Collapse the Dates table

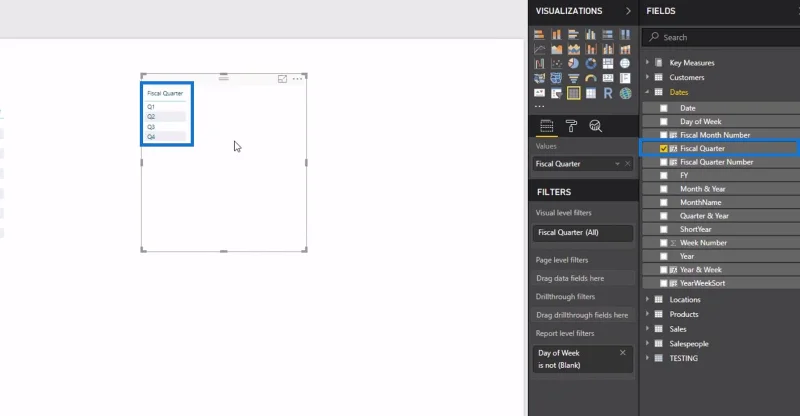click(x=647, y=92)
